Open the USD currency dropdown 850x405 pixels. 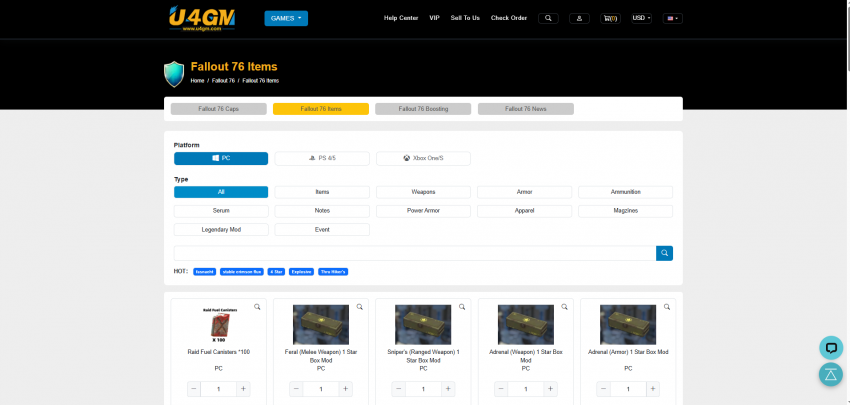tap(641, 18)
